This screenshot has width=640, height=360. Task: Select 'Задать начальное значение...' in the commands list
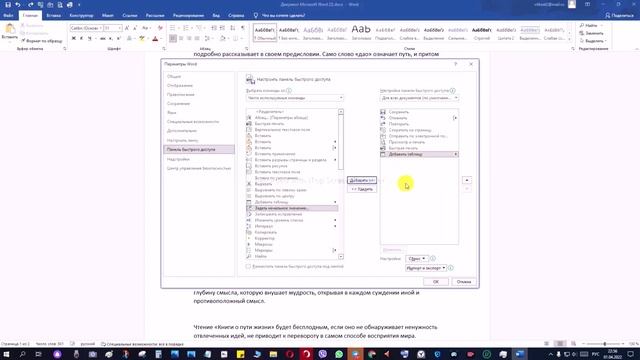[x=292, y=208]
